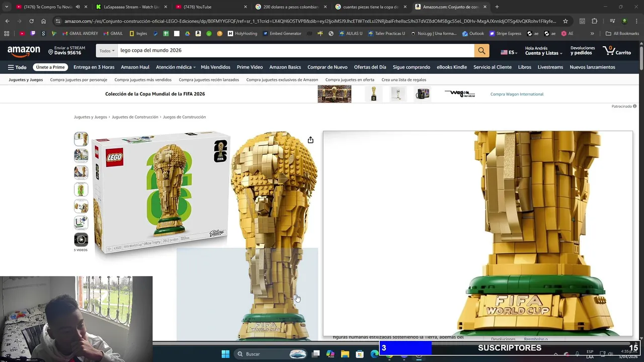Select the first product thumbnail
Screen dimensions: 644x362
81,139
